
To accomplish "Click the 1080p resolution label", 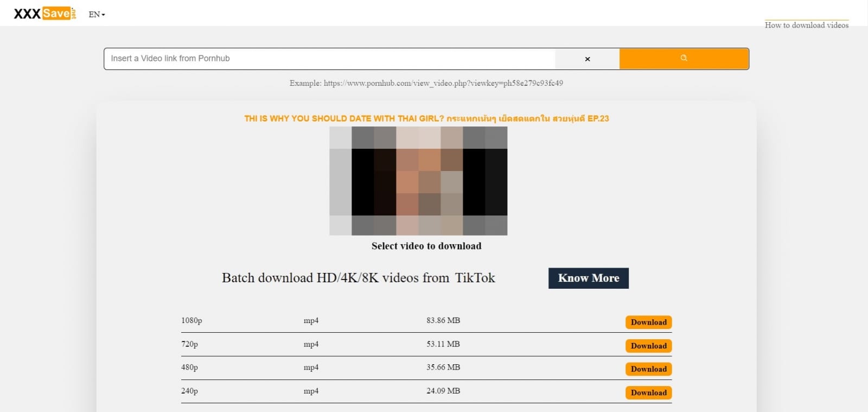I will 192,321.
